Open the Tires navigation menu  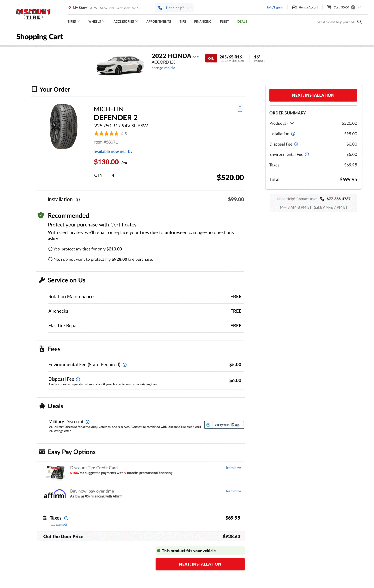(x=74, y=22)
